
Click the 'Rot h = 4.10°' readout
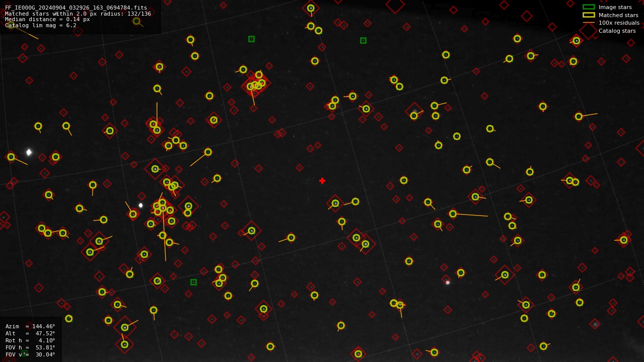pos(30,340)
